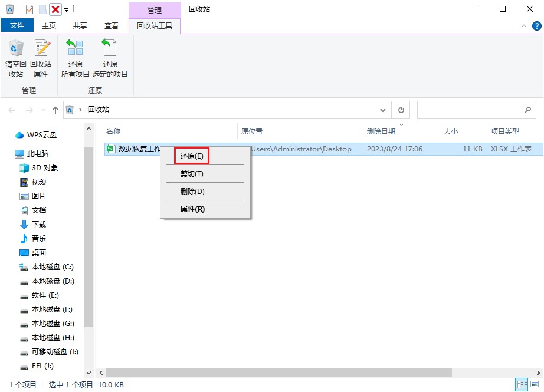Click the search box magnifier icon

pos(527,110)
